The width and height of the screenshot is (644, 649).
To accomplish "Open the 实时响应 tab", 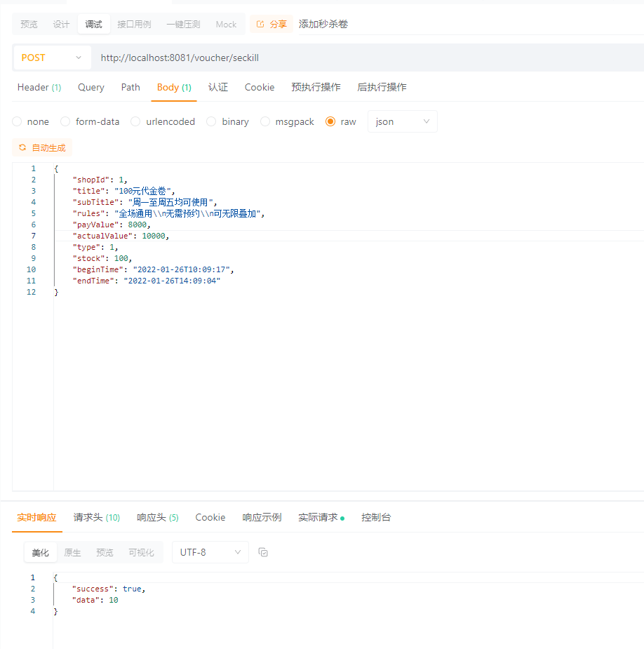I will tap(37, 517).
